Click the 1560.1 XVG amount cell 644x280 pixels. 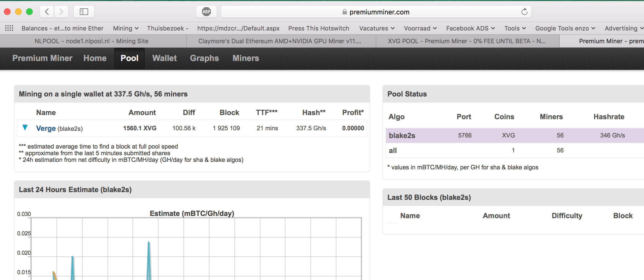coord(140,128)
